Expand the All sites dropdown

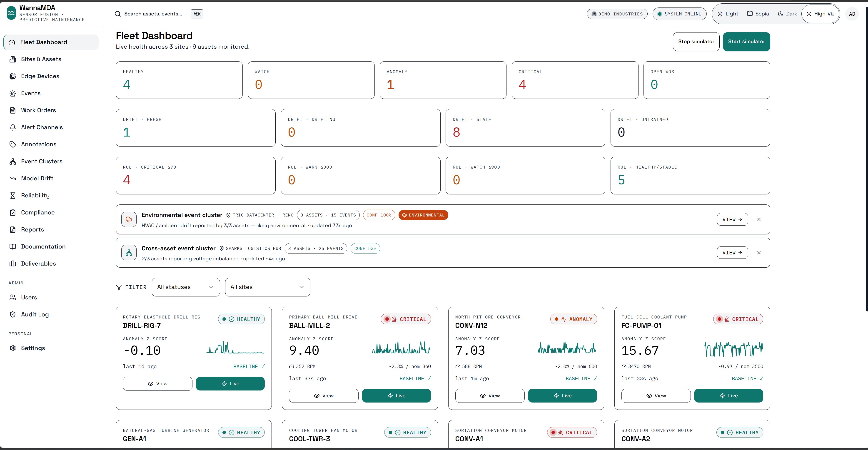(x=267, y=287)
